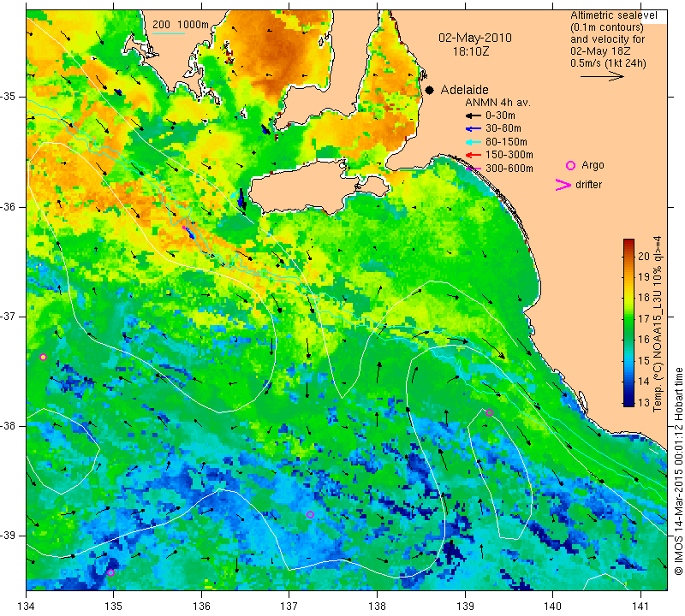Click the Argo float marker near 135E 39.3S
Screen dimensions: 685x616
[110, 572]
